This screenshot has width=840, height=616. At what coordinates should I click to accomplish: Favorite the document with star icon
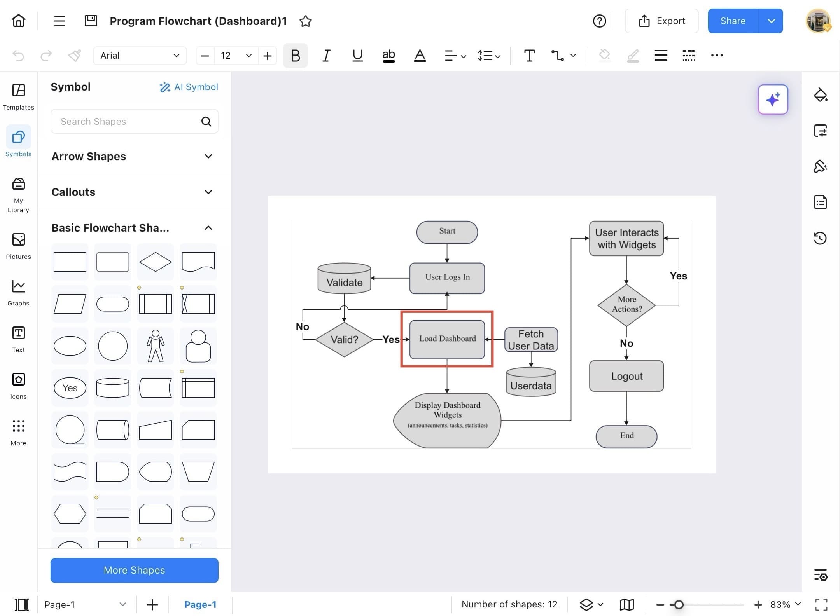coord(306,21)
